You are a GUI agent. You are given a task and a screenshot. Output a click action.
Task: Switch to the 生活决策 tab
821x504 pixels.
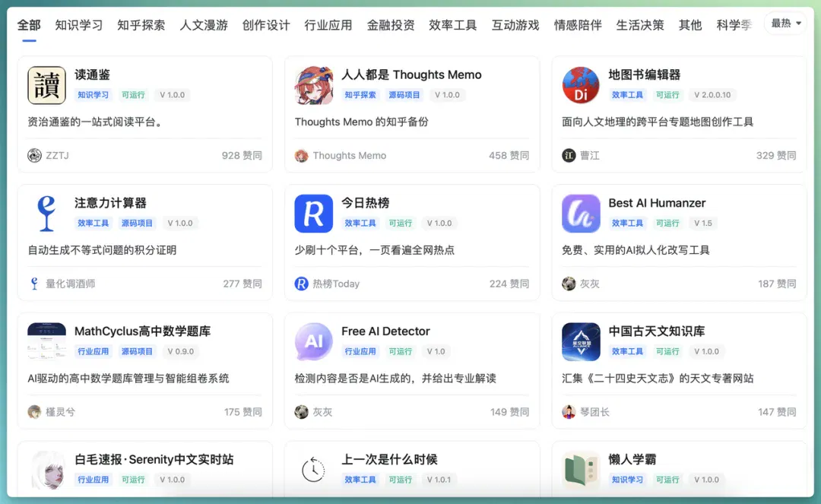click(x=640, y=25)
